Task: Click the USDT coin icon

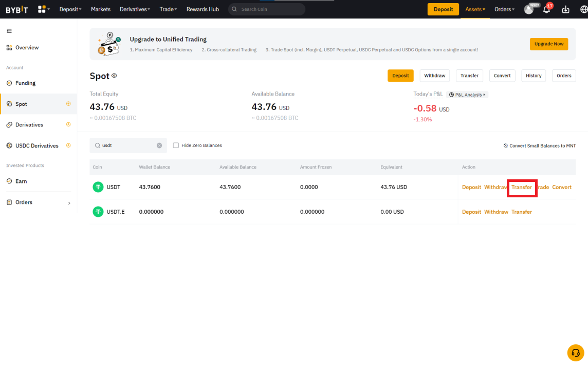Action: 98,187
